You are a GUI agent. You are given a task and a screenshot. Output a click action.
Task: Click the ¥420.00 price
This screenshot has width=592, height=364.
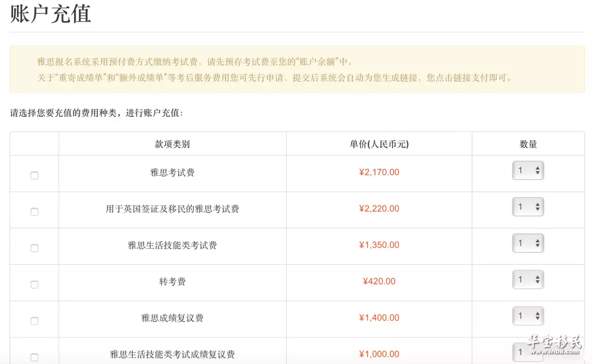click(379, 281)
